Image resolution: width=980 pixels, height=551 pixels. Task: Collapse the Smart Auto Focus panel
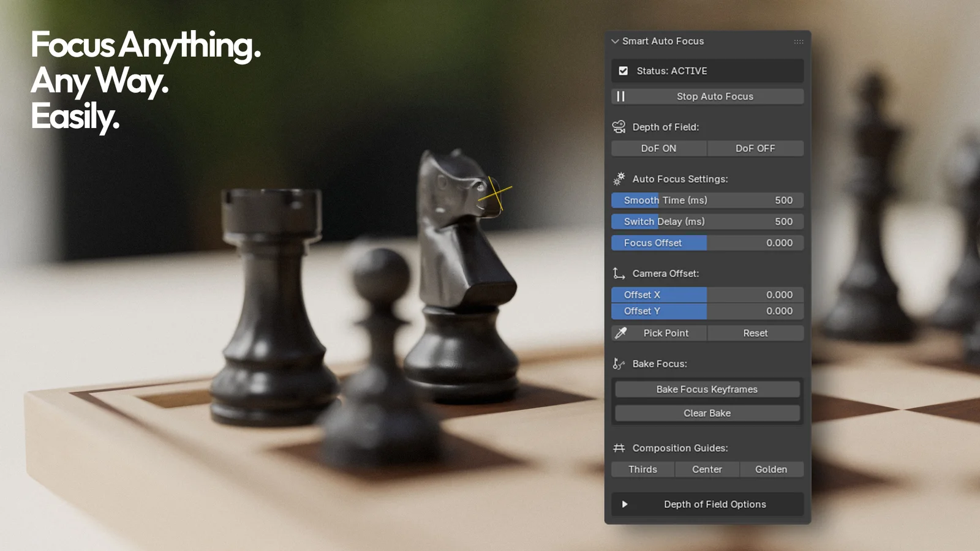point(615,41)
